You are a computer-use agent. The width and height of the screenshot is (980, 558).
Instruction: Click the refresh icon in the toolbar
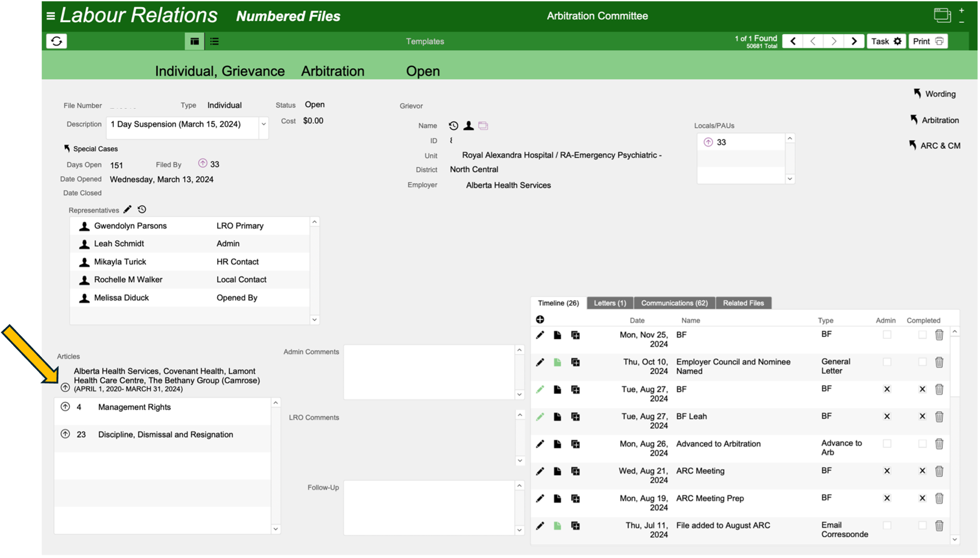click(56, 41)
